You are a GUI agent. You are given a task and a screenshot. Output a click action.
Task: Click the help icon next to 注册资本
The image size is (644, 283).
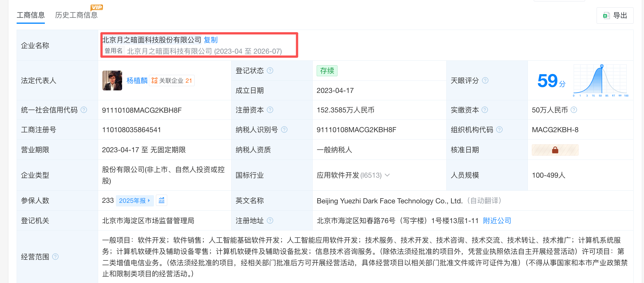tap(270, 110)
